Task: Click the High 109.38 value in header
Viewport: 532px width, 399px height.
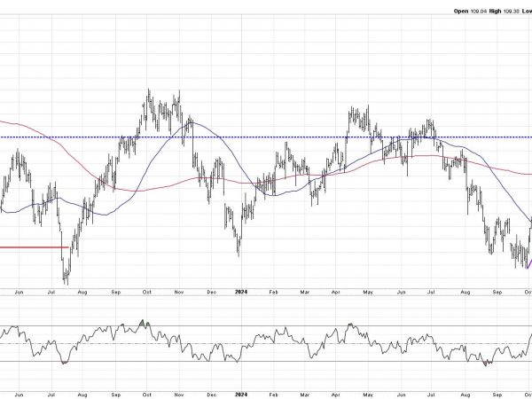Action: 505,12
